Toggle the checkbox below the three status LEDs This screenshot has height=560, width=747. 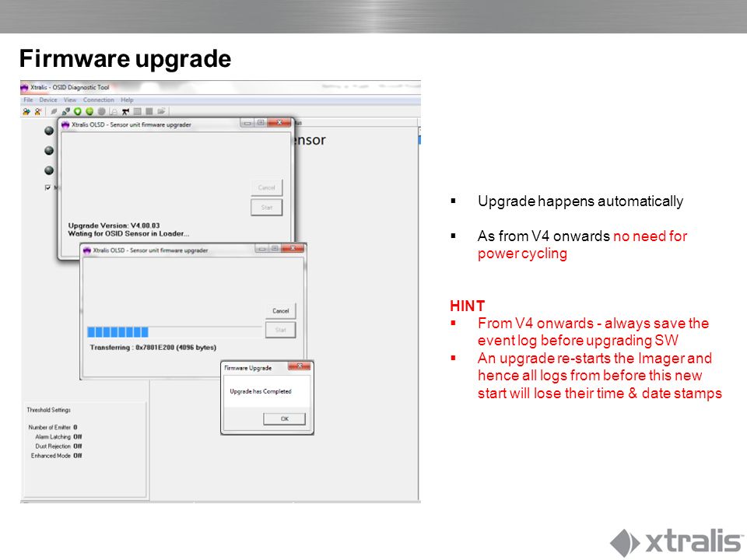pos(47,187)
